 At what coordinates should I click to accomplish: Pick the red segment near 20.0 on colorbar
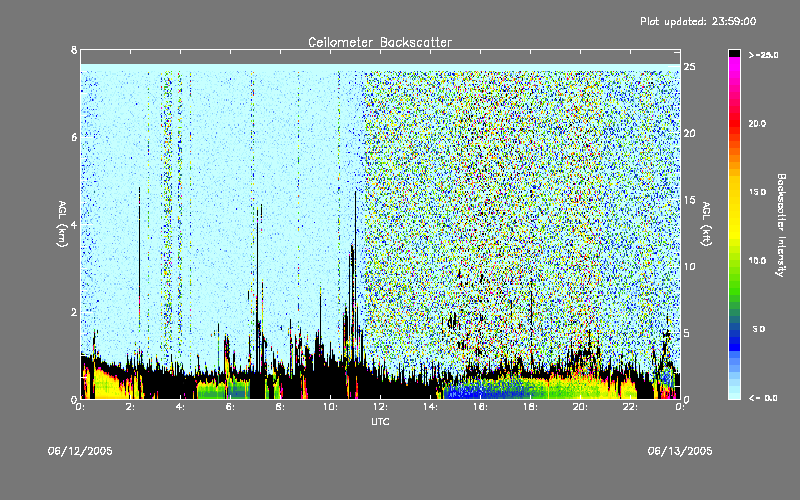point(734,124)
